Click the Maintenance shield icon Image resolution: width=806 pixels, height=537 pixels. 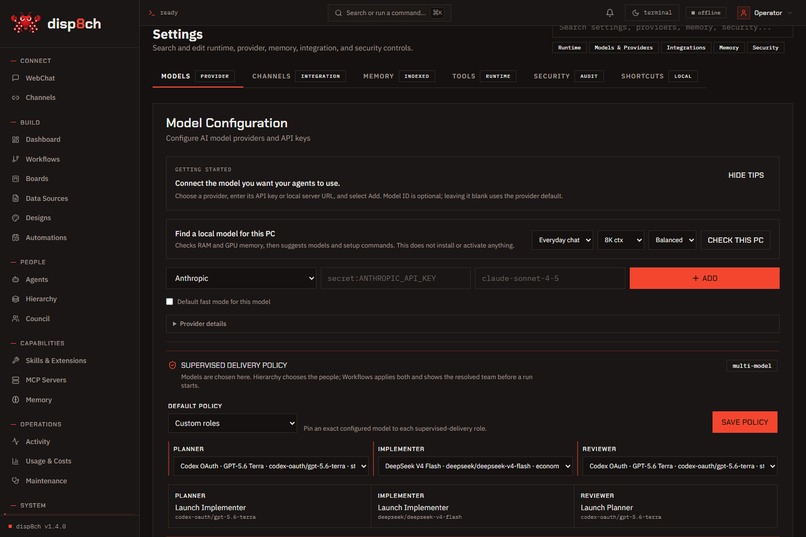tap(15, 481)
